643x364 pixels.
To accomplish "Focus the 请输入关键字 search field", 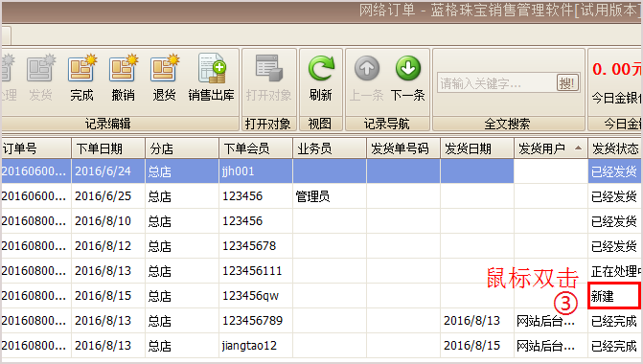I will tap(496, 83).
